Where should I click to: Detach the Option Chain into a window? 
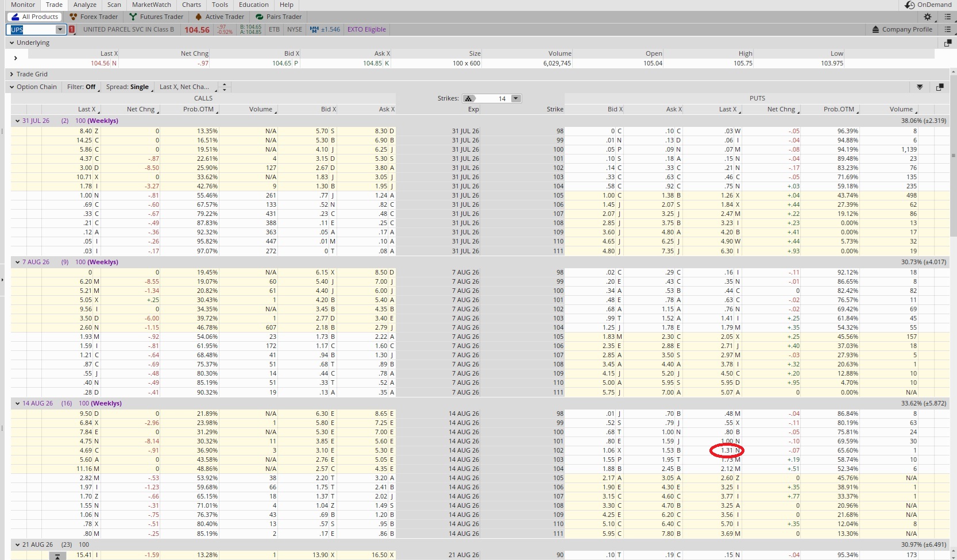(940, 87)
